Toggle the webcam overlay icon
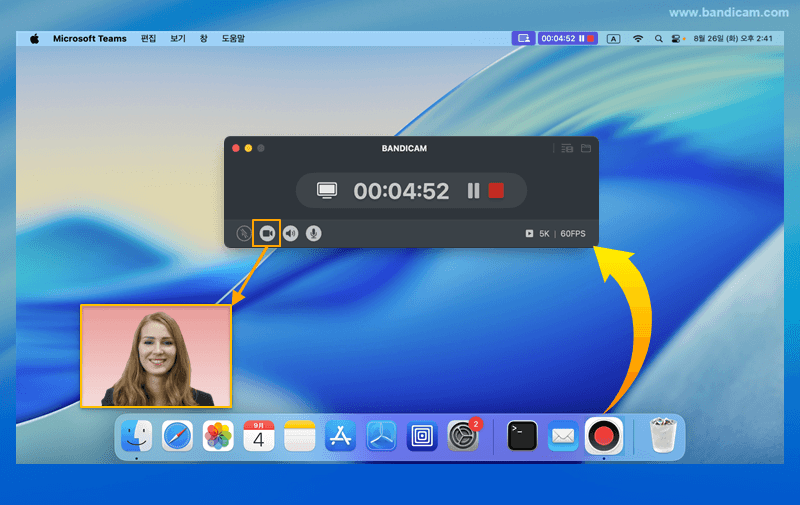This screenshot has width=800, height=505. [267, 233]
